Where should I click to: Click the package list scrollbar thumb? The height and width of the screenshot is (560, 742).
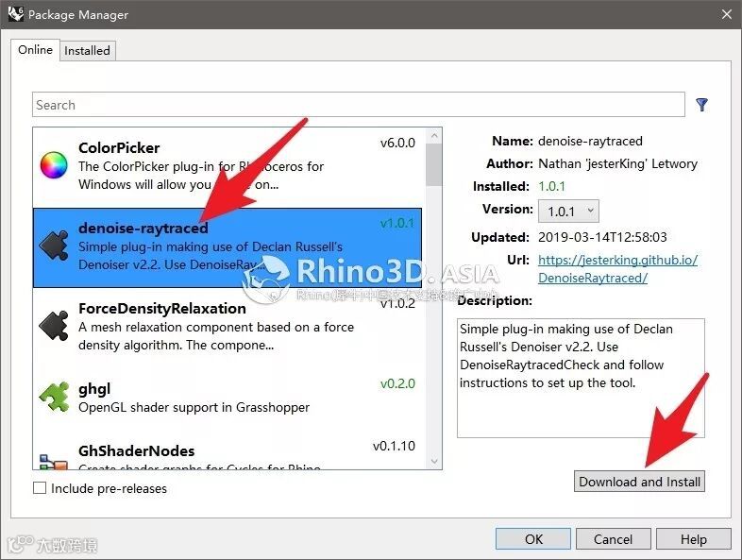pyautogui.click(x=433, y=163)
